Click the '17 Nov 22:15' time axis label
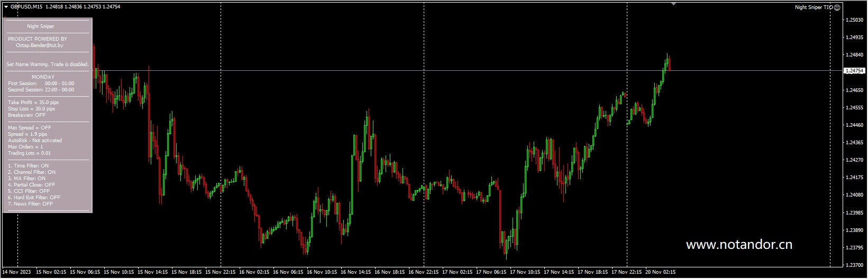868x279 pixels. click(x=627, y=273)
